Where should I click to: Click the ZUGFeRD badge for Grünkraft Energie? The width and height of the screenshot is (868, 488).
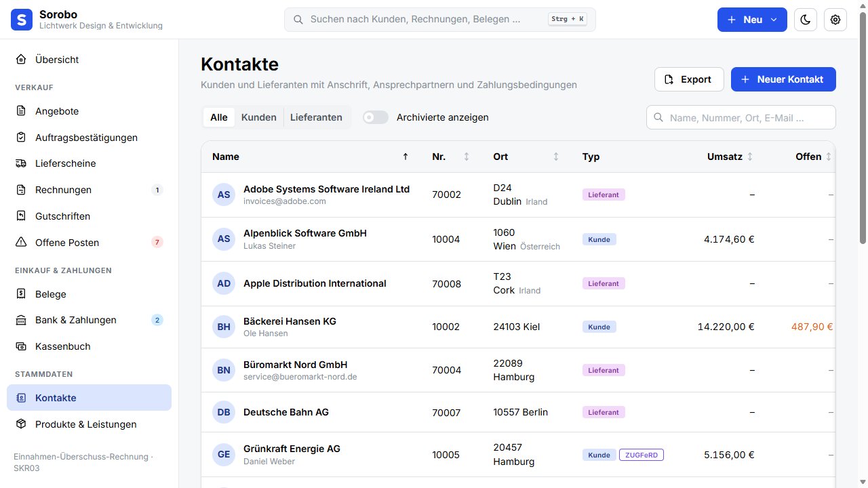click(x=642, y=455)
